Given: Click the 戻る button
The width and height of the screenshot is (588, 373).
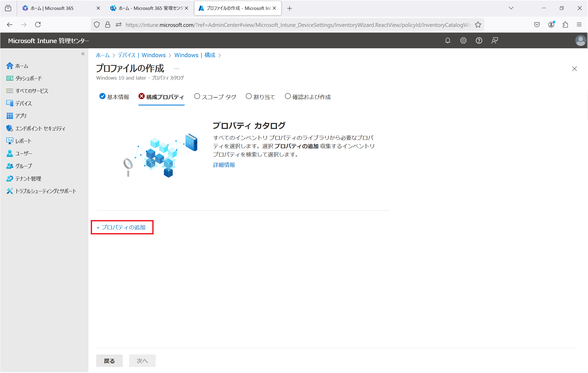Looking at the screenshot, I should pyautogui.click(x=109, y=361).
